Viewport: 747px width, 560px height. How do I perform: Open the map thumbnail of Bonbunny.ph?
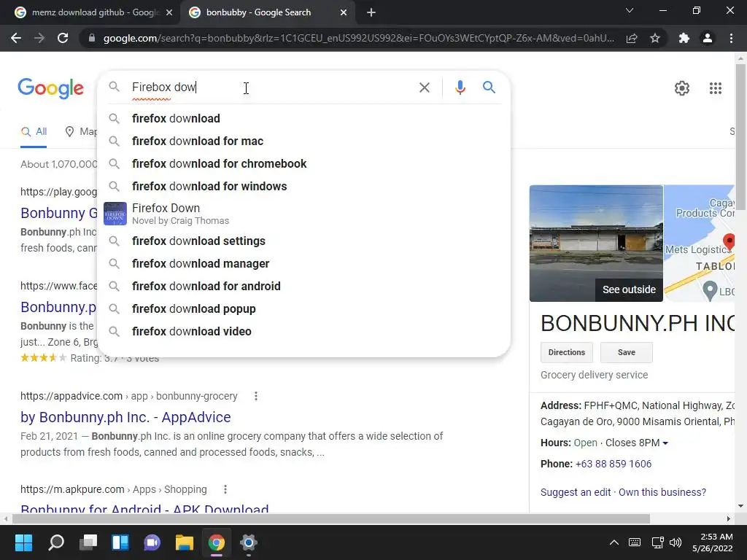(x=700, y=244)
